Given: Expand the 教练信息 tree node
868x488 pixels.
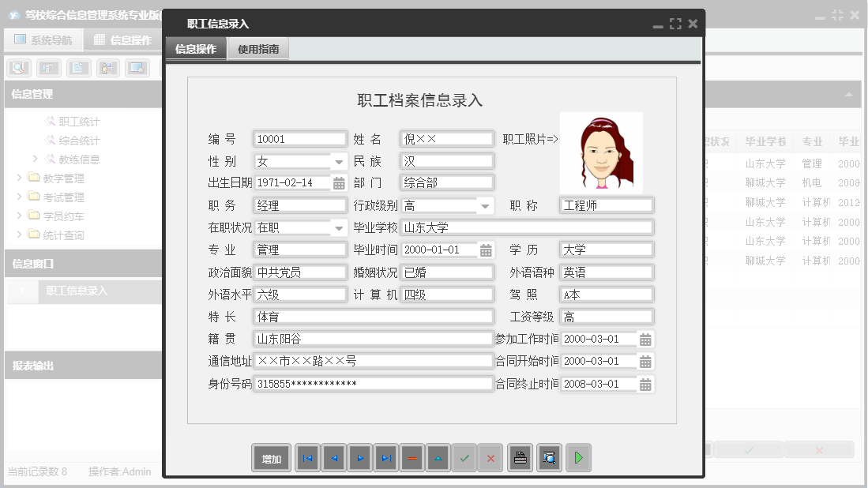Looking at the screenshot, I should click(36, 159).
